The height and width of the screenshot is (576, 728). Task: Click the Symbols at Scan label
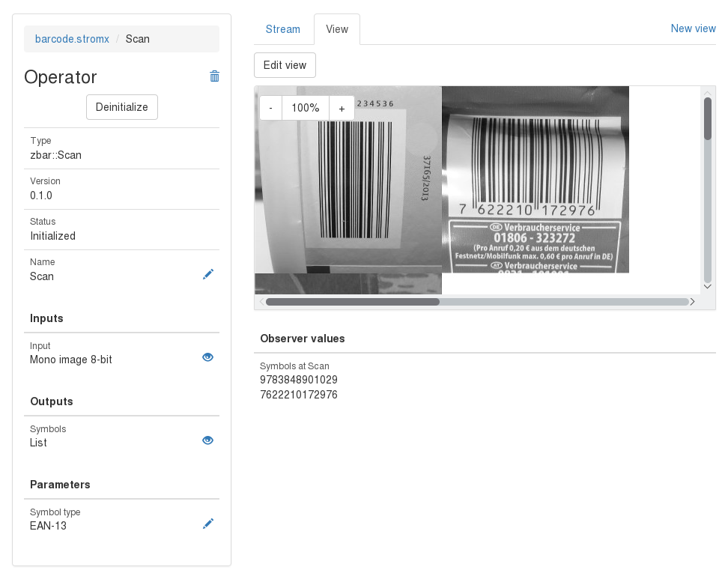pyautogui.click(x=294, y=366)
